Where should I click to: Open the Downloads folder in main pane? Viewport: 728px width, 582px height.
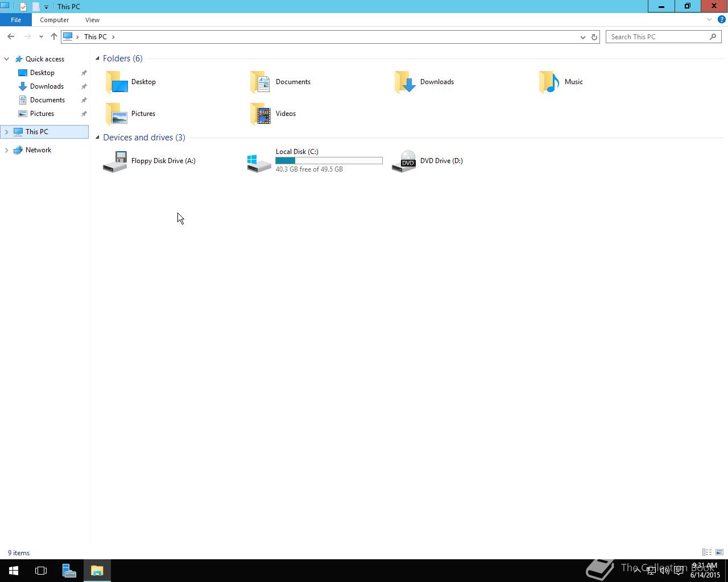coord(424,82)
